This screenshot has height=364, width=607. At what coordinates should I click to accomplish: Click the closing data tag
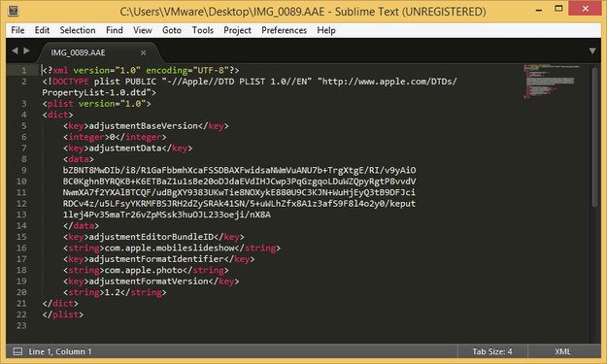coord(81,225)
